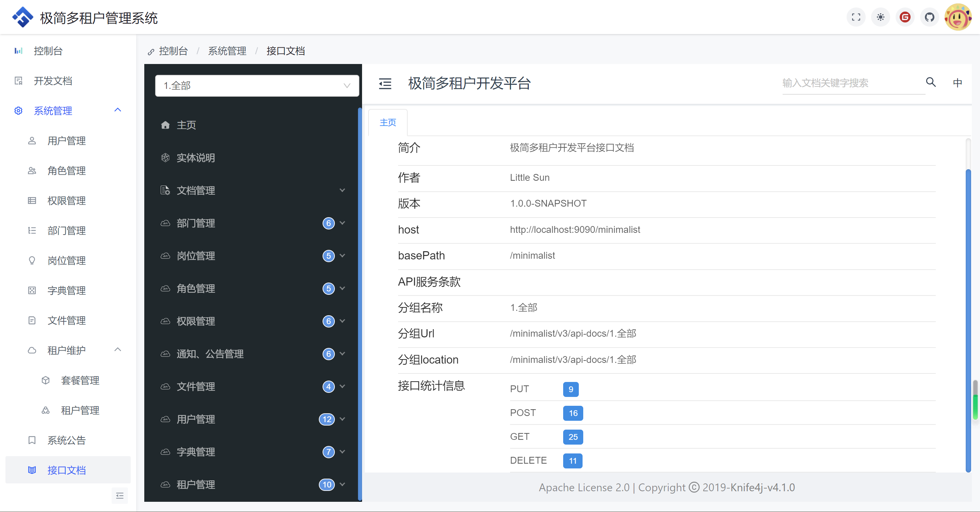Screen dimensions: 980x512
Task: Open the GitHub repository icon
Action: pos(929,17)
